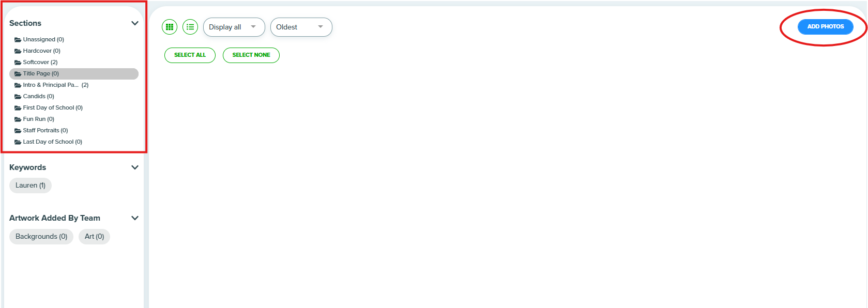
Task: Select the Backgrounds (0) artwork tag
Action: pos(41,237)
